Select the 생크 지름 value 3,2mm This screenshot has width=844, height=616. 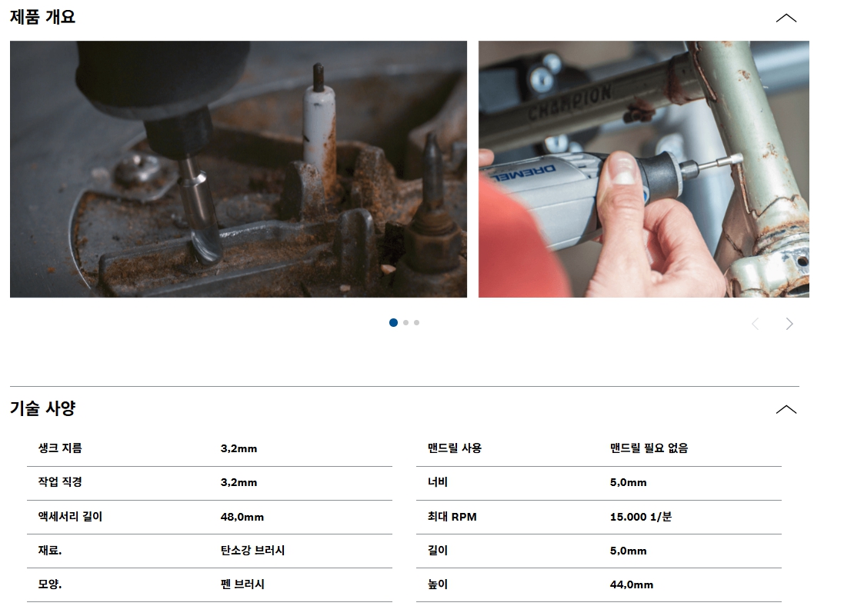click(239, 448)
